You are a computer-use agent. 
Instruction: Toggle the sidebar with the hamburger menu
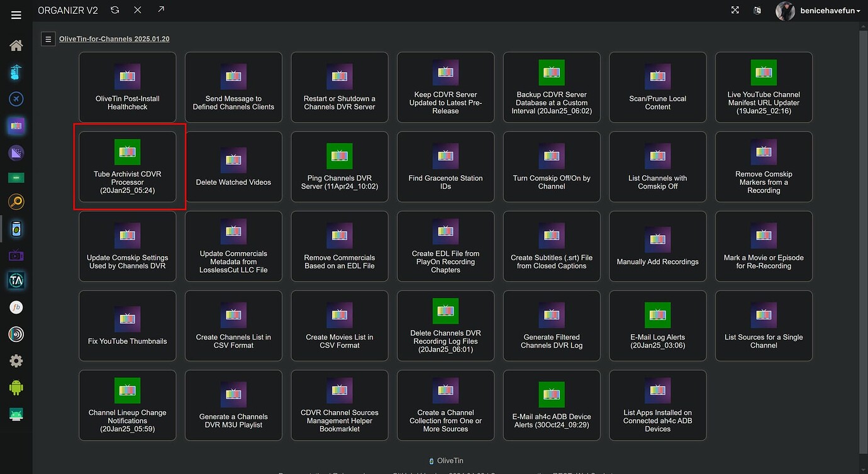tap(16, 15)
